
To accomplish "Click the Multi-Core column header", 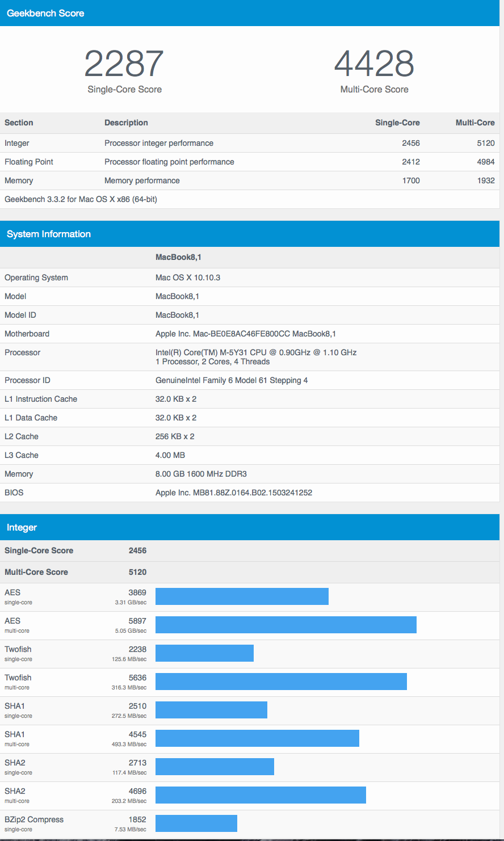I will click(x=475, y=123).
